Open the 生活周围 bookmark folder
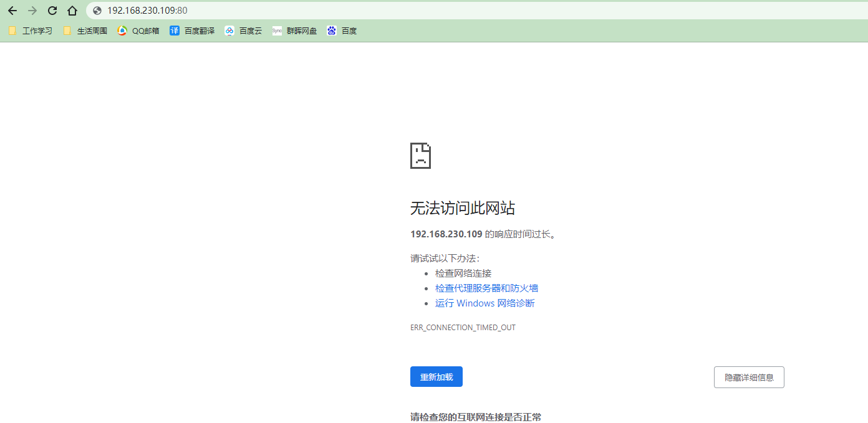Viewport: 868px width, 423px height. pyautogui.click(x=85, y=31)
